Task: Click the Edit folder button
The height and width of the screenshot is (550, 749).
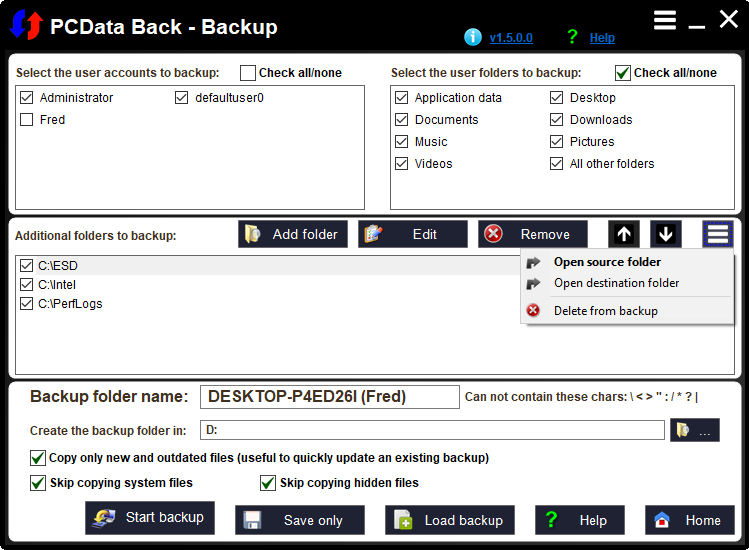Action: pos(413,234)
